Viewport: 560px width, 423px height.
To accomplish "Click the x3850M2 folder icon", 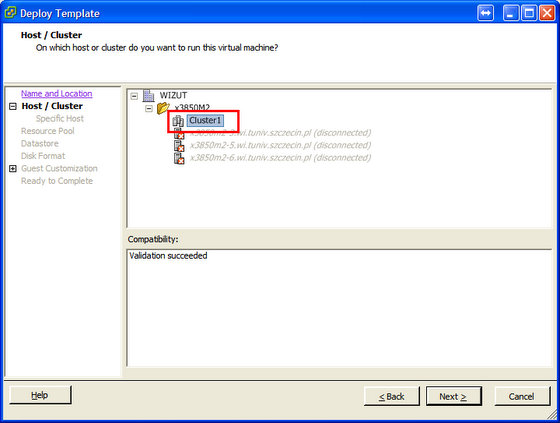I will tap(163, 108).
